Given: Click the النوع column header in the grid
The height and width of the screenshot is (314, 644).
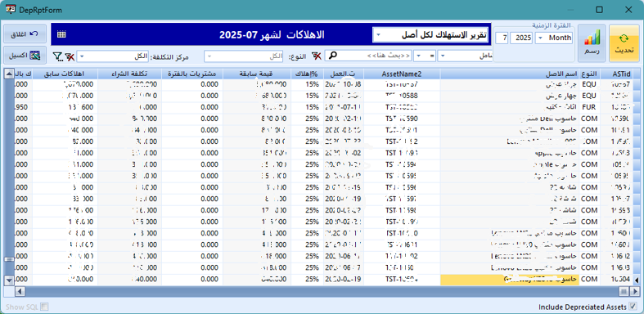Looking at the screenshot, I should coord(589,74).
